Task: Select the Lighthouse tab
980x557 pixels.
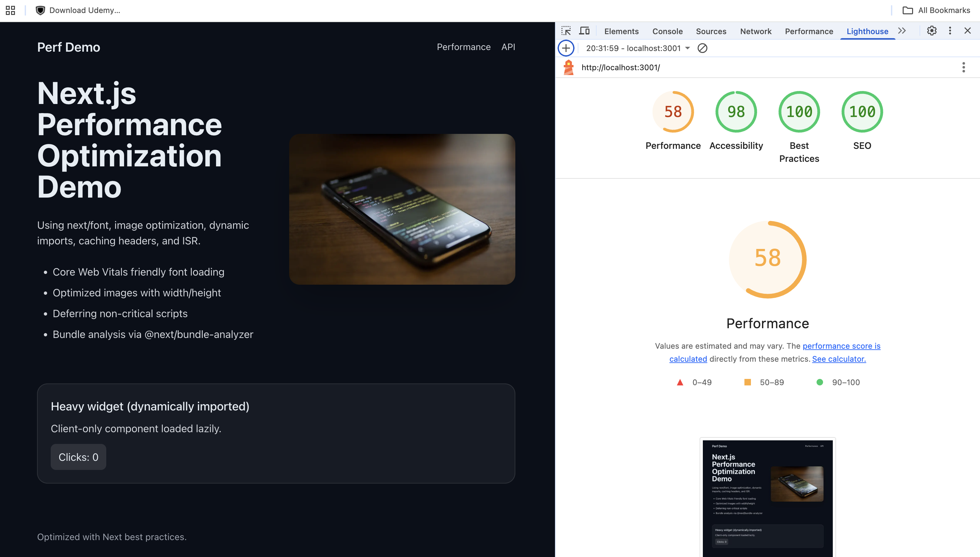Action: [868, 32]
